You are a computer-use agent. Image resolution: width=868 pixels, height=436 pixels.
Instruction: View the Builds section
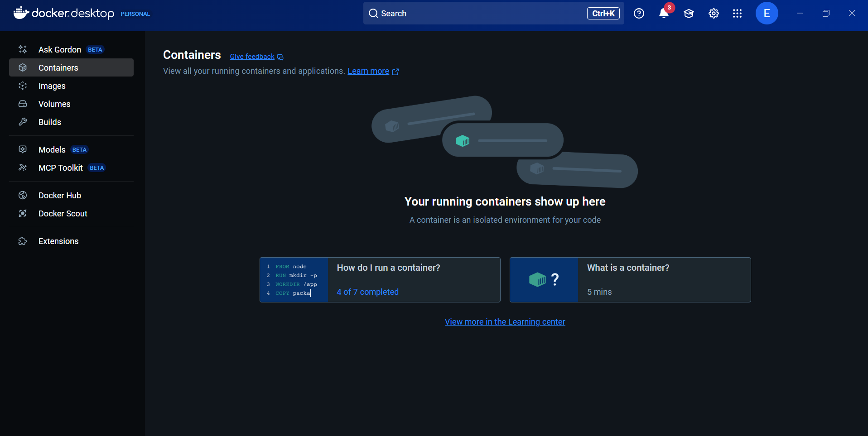coord(50,122)
